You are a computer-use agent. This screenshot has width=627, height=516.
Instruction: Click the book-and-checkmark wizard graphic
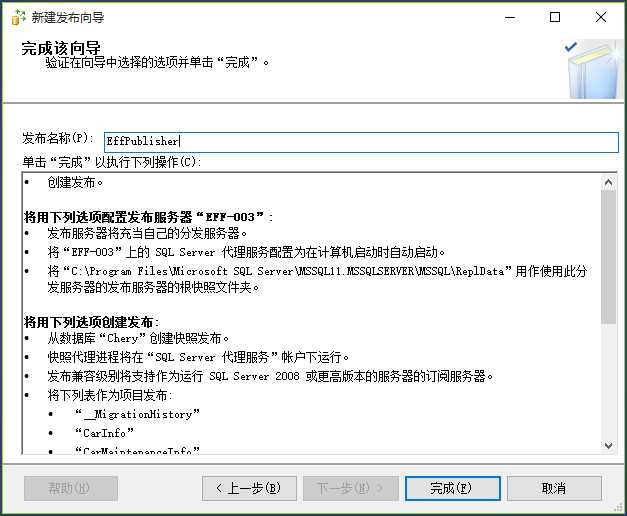pyautogui.click(x=594, y=69)
